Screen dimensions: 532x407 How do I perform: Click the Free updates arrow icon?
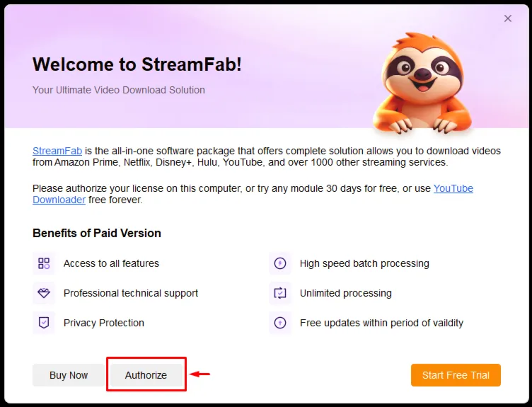280,323
